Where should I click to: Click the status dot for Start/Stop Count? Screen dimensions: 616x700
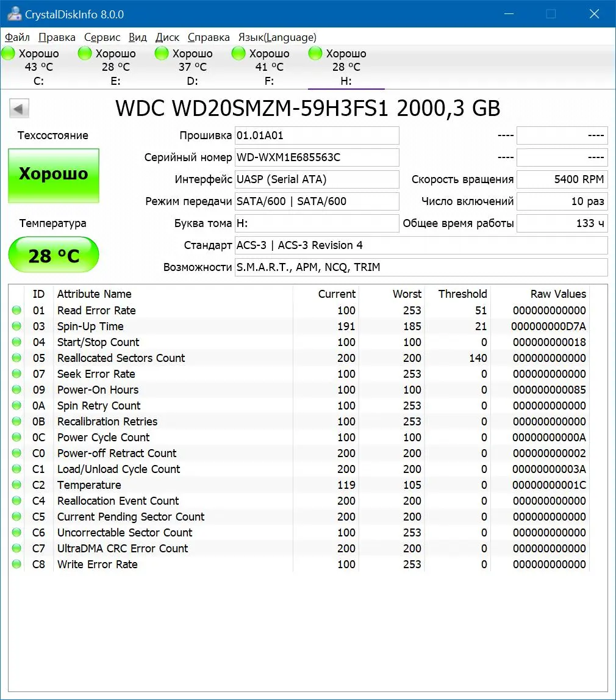pyautogui.click(x=16, y=342)
